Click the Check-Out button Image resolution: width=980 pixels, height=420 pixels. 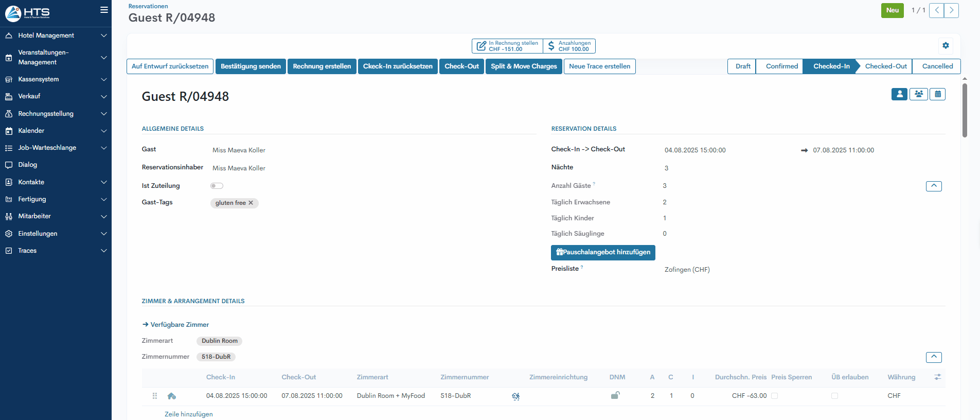click(x=461, y=66)
